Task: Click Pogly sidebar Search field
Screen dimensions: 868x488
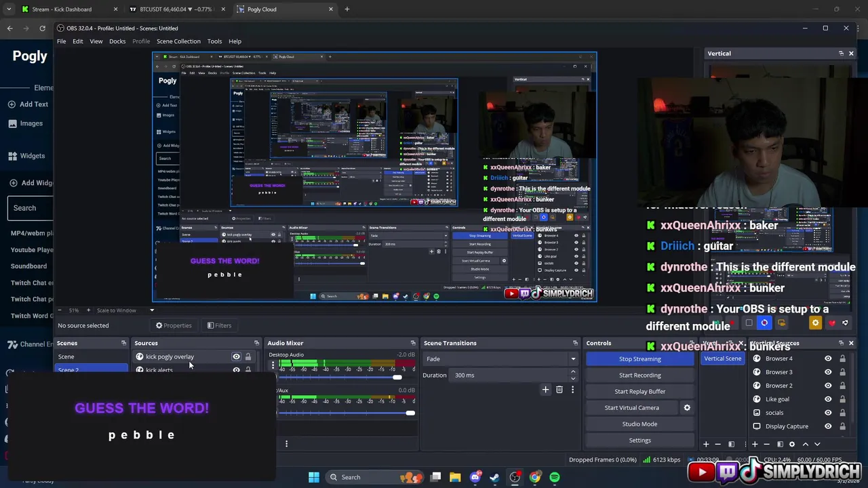Action: (x=31, y=208)
